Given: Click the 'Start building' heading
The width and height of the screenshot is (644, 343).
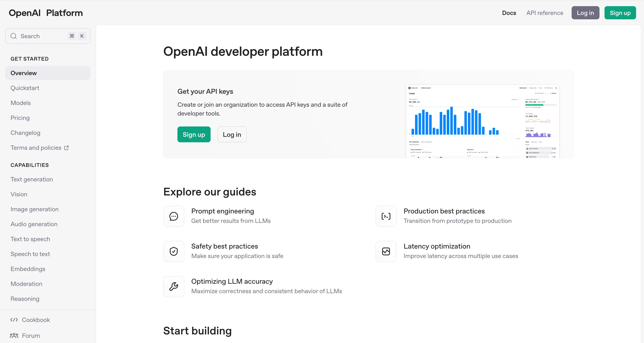Looking at the screenshot, I should coord(197,331).
